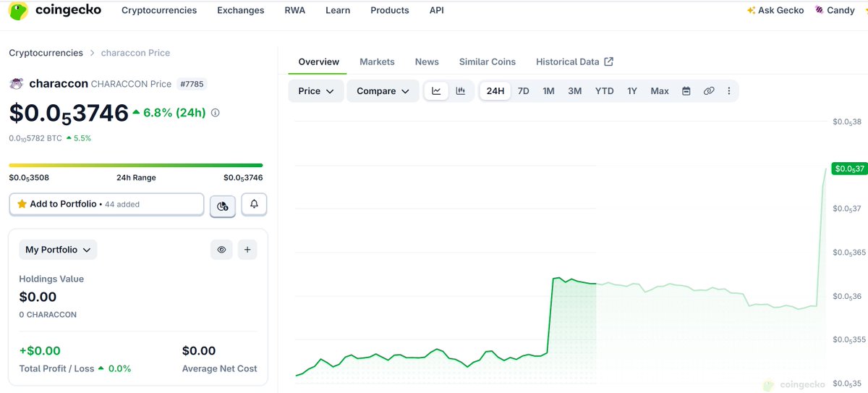This screenshot has height=393, width=868.
Task: Click the plus icon in portfolio card
Action: tap(247, 250)
